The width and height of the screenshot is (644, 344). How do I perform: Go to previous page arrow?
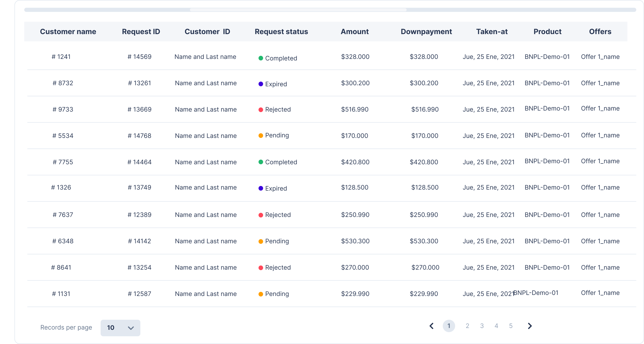431,326
